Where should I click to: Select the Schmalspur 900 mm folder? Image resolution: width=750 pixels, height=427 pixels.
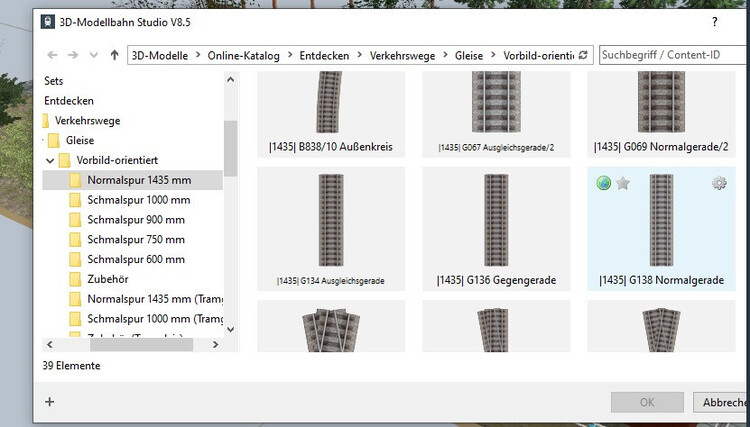[136, 220]
